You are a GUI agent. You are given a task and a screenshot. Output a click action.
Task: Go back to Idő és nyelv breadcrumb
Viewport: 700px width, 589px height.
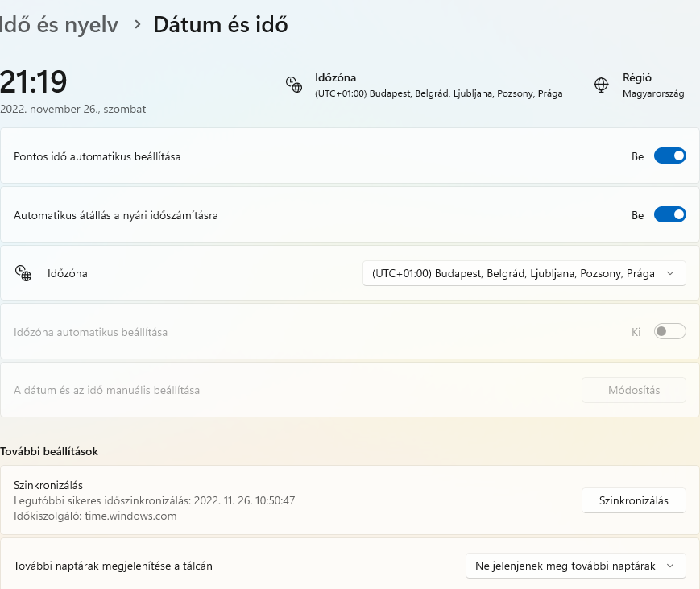click(x=59, y=24)
